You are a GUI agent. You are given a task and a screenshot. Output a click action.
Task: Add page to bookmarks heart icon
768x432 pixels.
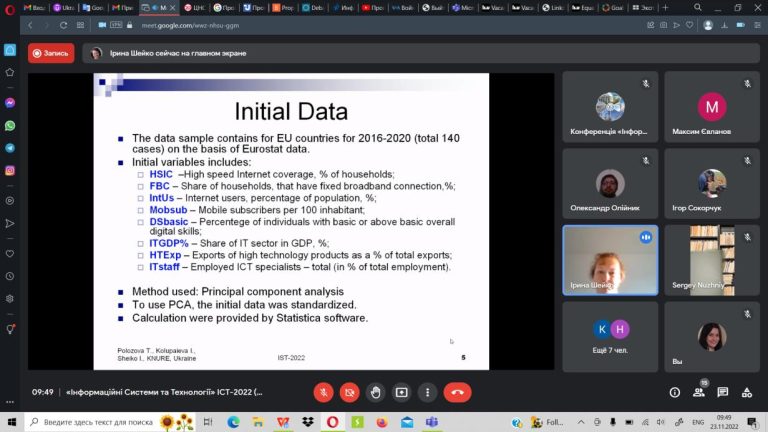(x=690, y=25)
